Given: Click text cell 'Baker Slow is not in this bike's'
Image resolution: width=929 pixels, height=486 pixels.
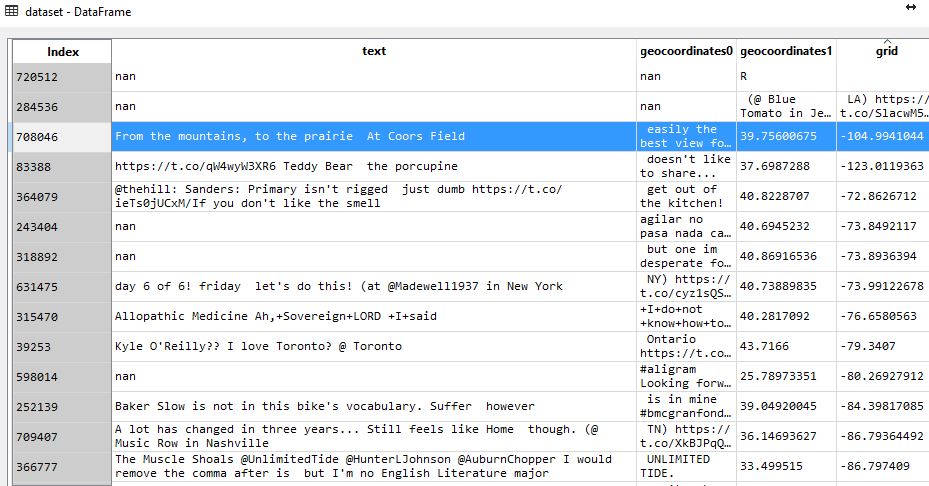Looking at the screenshot, I should pos(374,407).
